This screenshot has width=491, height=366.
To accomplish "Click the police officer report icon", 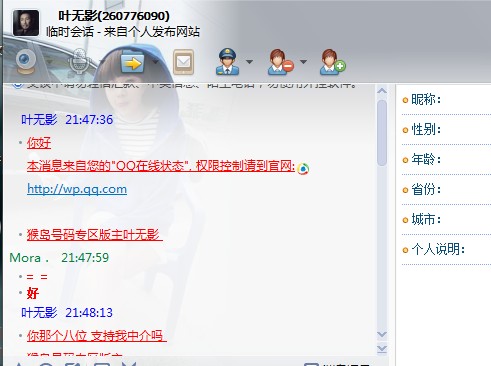I will click(x=227, y=61).
